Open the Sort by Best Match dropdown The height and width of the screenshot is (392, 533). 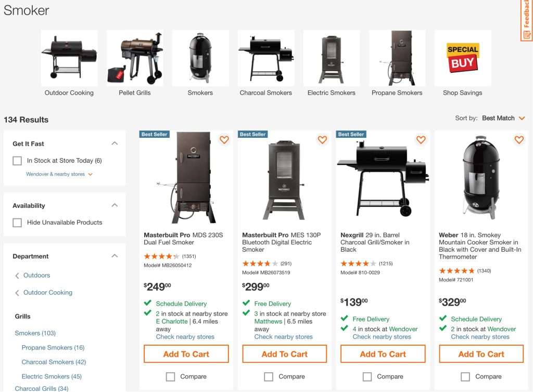pos(503,118)
